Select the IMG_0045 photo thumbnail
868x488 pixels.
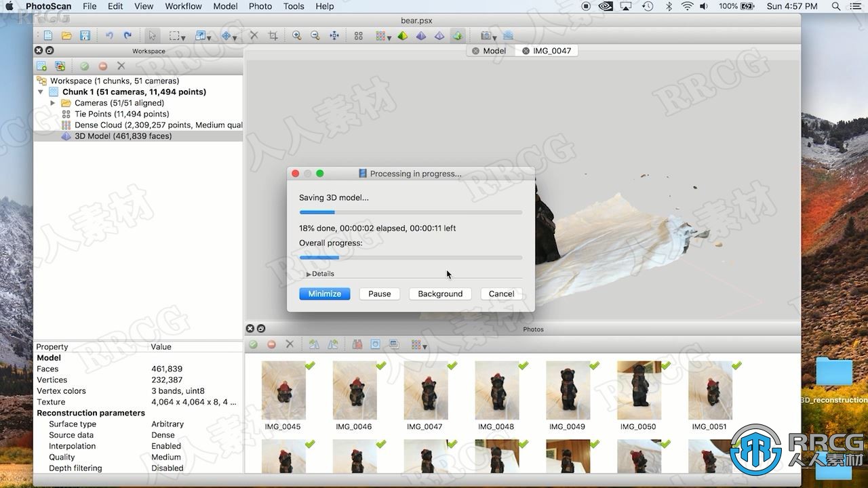[283, 390]
